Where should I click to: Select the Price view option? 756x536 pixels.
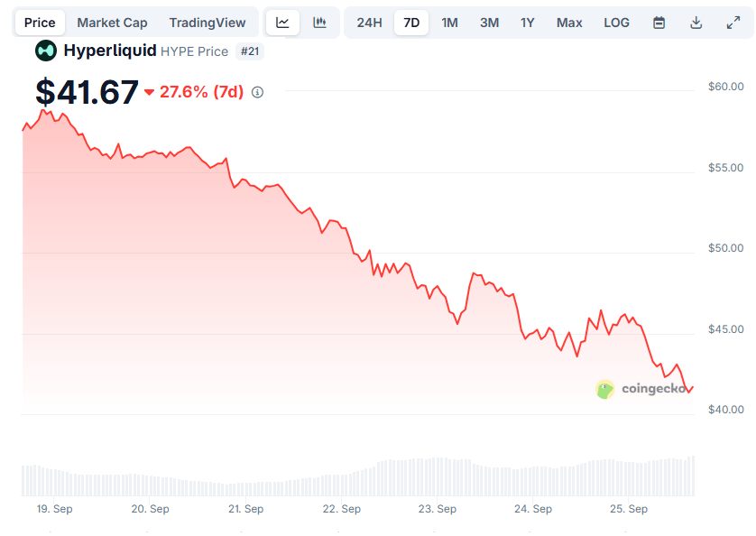click(39, 22)
